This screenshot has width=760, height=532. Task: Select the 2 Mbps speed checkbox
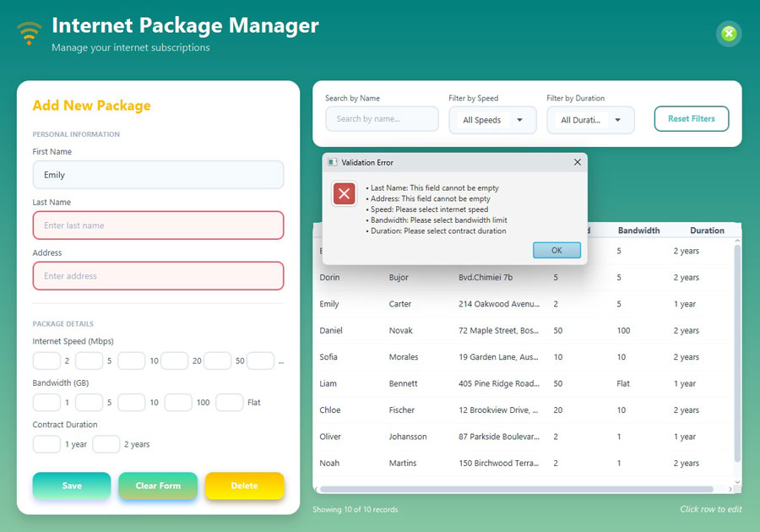46,361
